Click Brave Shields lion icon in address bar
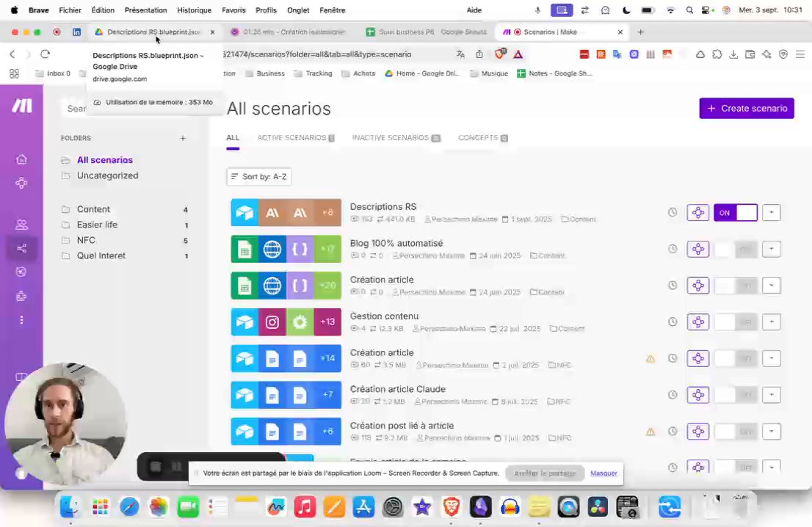Image resolution: width=812 pixels, height=527 pixels. tap(500, 54)
